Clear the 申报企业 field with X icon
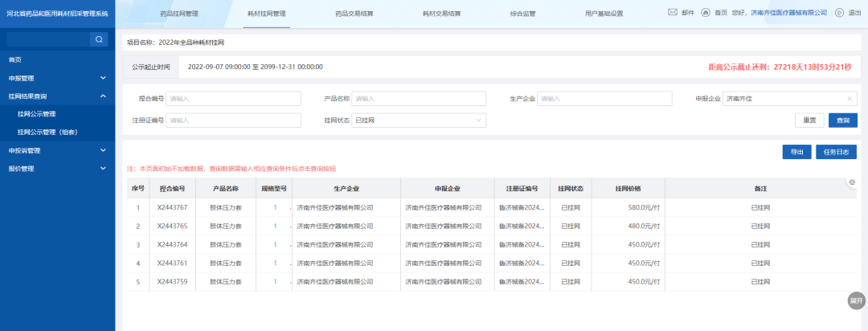This screenshot has width=868, height=331. tap(850, 99)
